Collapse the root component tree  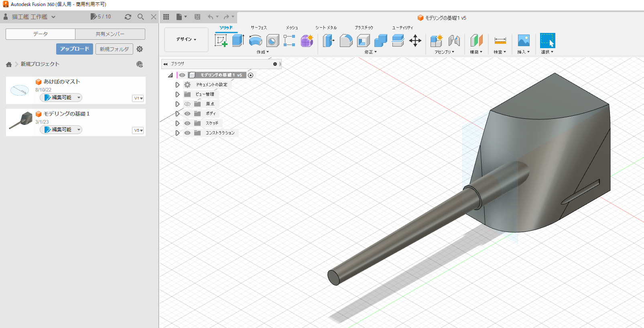[x=171, y=75]
